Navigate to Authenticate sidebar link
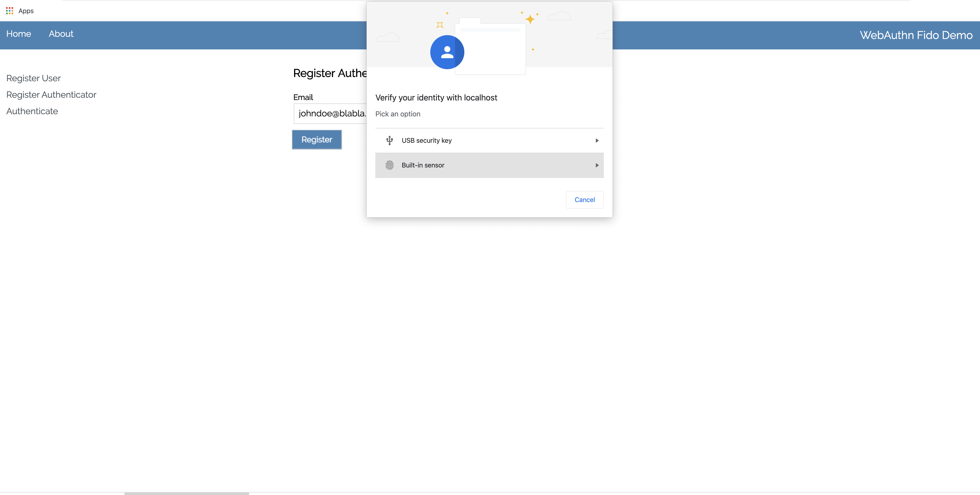 coord(32,111)
